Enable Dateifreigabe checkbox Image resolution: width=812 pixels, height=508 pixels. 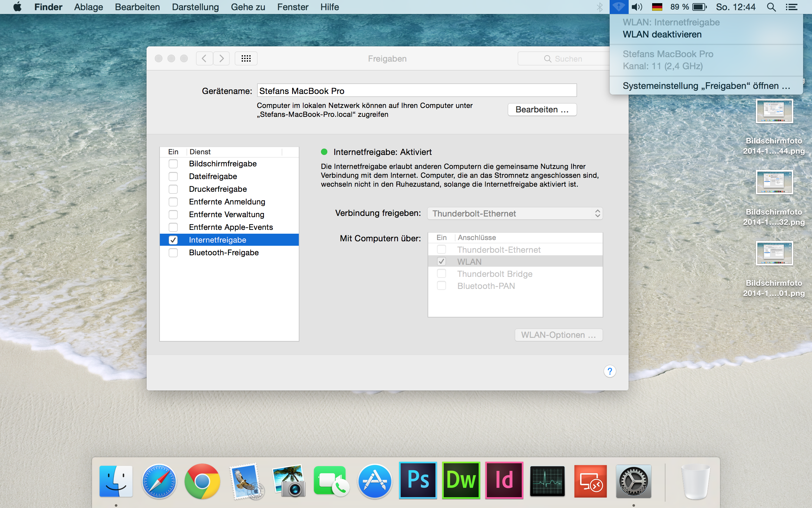173,177
